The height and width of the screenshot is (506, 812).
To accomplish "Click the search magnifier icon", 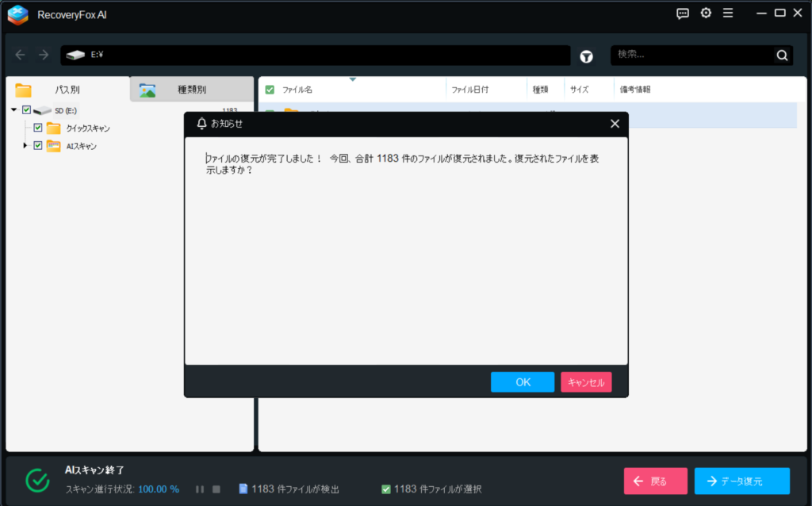I will pyautogui.click(x=782, y=56).
